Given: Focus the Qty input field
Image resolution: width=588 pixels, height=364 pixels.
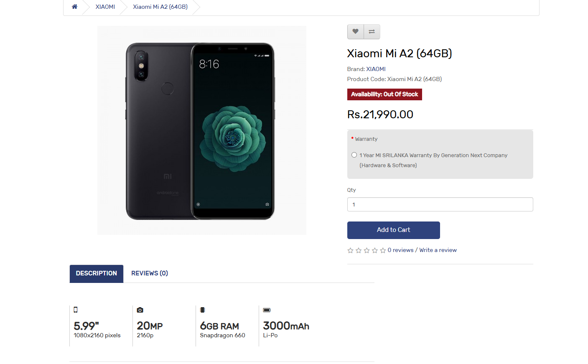Looking at the screenshot, I should (x=440, y=204).
